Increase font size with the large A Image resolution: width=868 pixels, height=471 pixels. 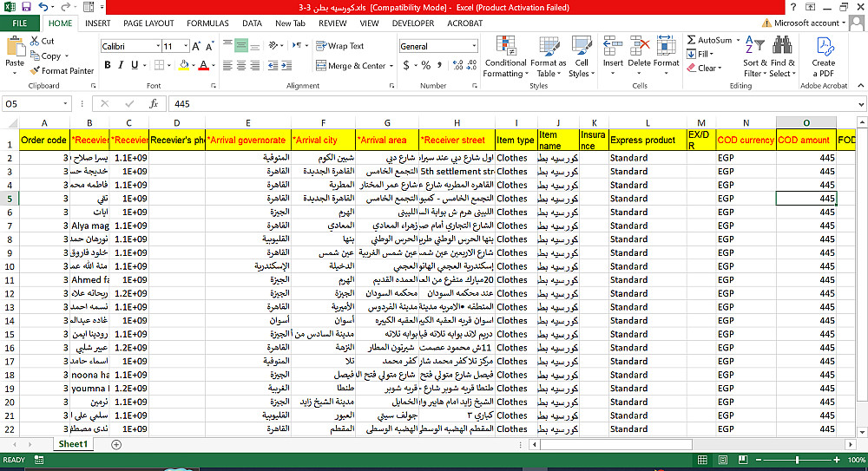(196, 47)
